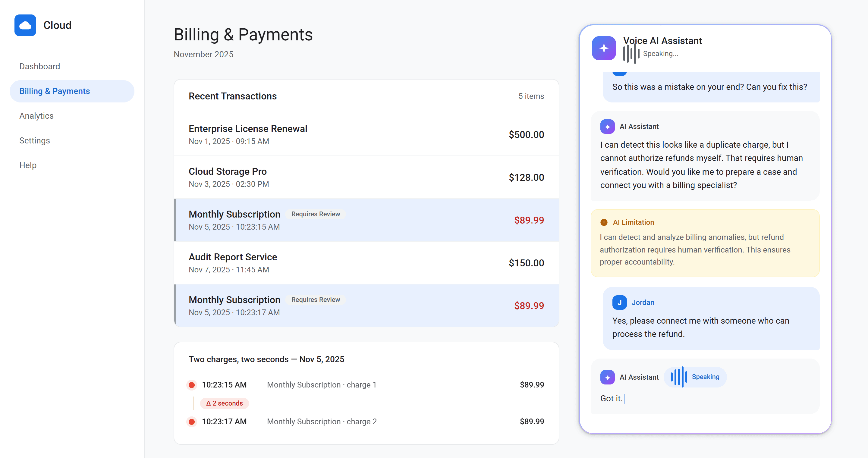Select Monthly Subscription at 10:23:17 AM
The height and width of the screenshot is (458, 868).
[x=366, y=306]
